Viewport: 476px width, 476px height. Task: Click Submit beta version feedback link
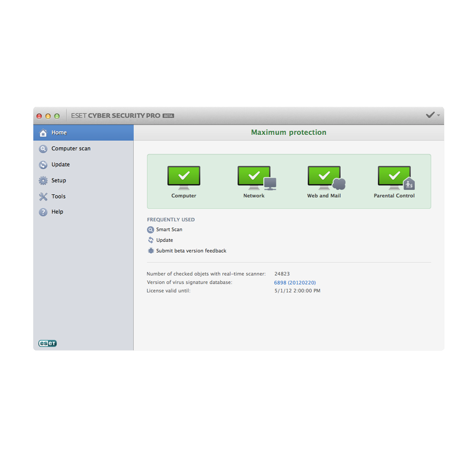(191, 251)
